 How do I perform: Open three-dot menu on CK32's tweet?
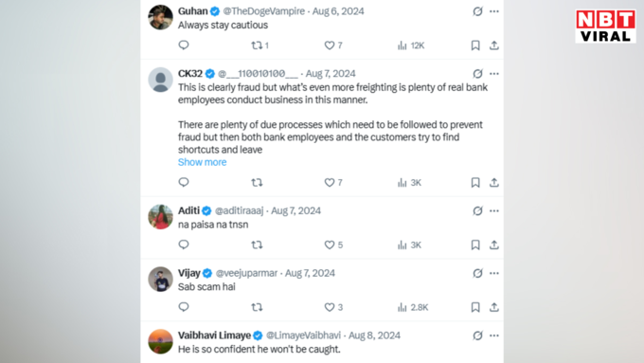click(x=494, y=74)
